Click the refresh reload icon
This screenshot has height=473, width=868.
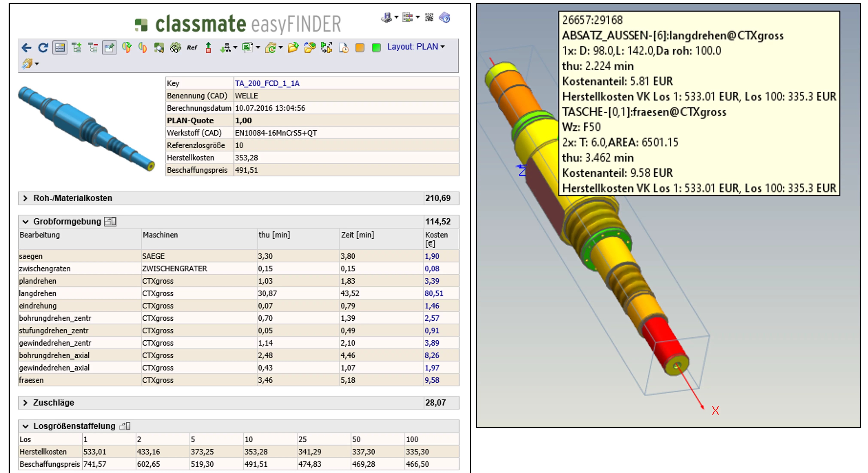click(43, 47)
